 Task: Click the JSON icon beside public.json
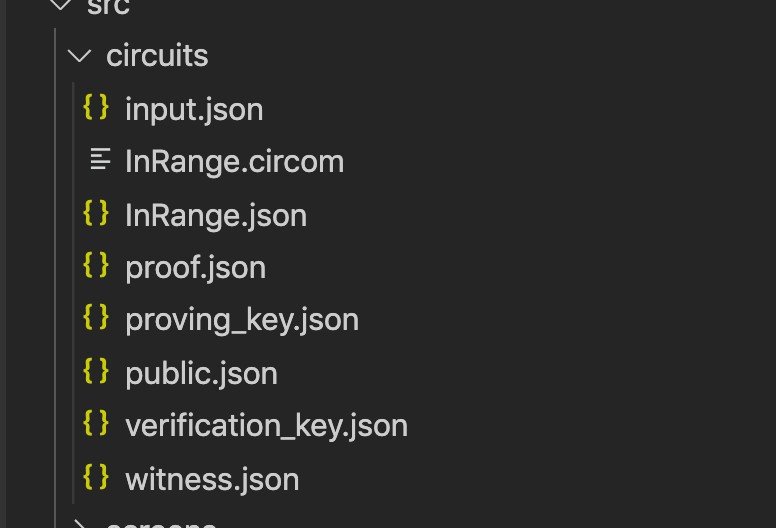(x=96, y=371)
